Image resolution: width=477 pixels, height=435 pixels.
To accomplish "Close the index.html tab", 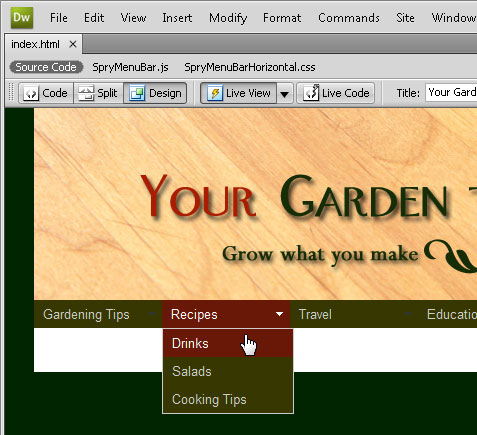I will pyautogui.click(x=73, y=44).
